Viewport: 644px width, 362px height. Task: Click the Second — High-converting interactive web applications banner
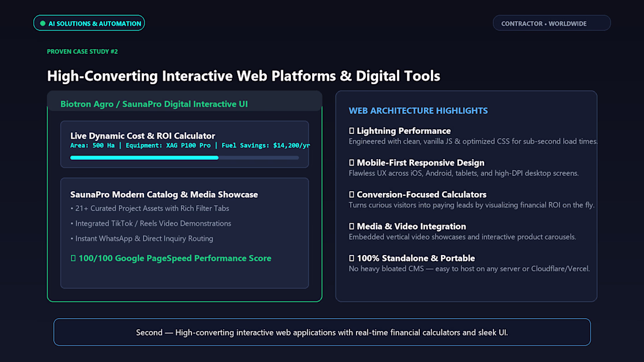pyautogui.click(x=322, y=332)
